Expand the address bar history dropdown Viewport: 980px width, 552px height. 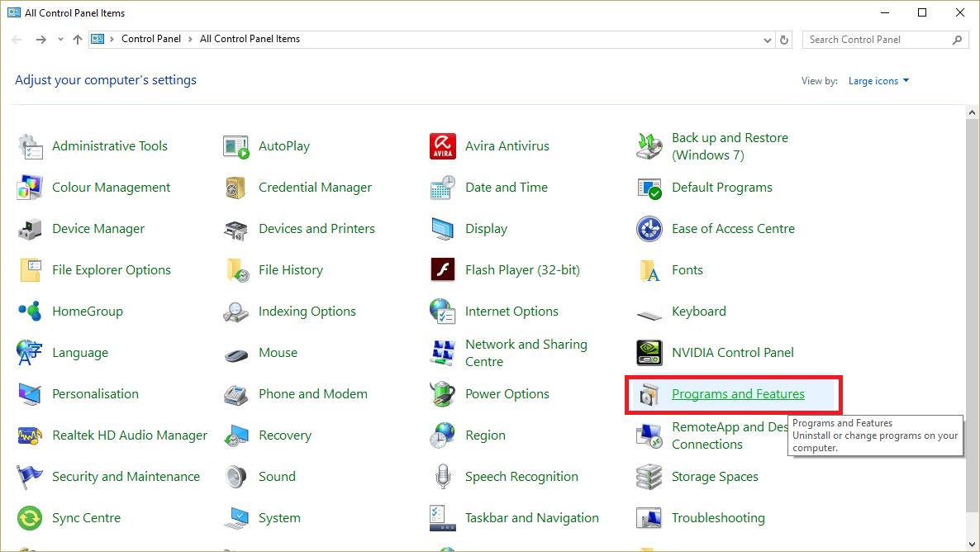coord(767,40)
